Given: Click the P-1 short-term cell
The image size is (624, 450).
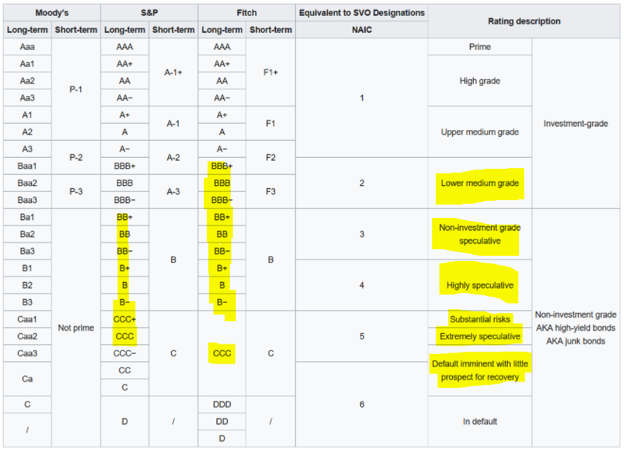Looking at the screenshot, I should click(x=76, y=90).
